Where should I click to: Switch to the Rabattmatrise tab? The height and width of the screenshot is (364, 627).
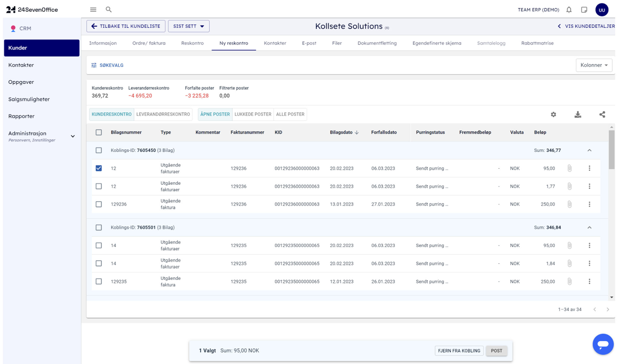[537, 43]
